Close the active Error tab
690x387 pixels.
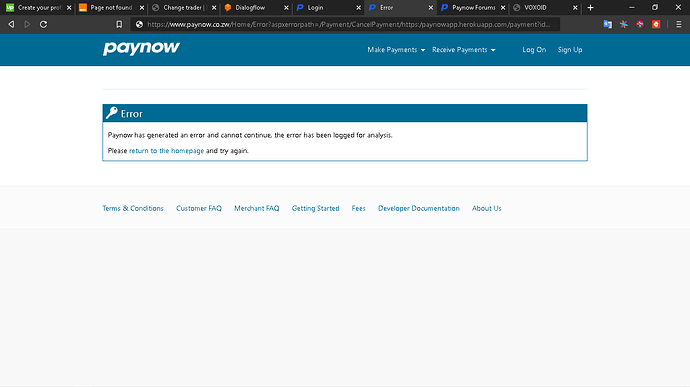431,7
